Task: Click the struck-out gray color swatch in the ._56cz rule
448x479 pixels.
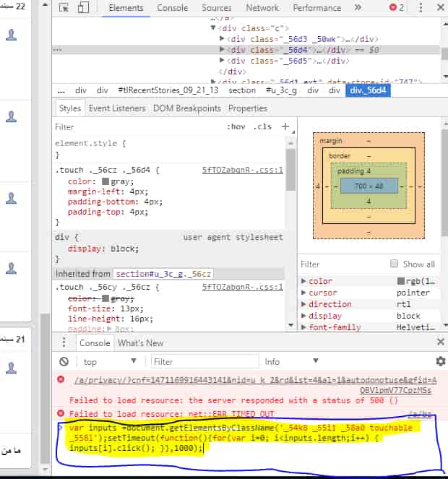Action: 105,298
